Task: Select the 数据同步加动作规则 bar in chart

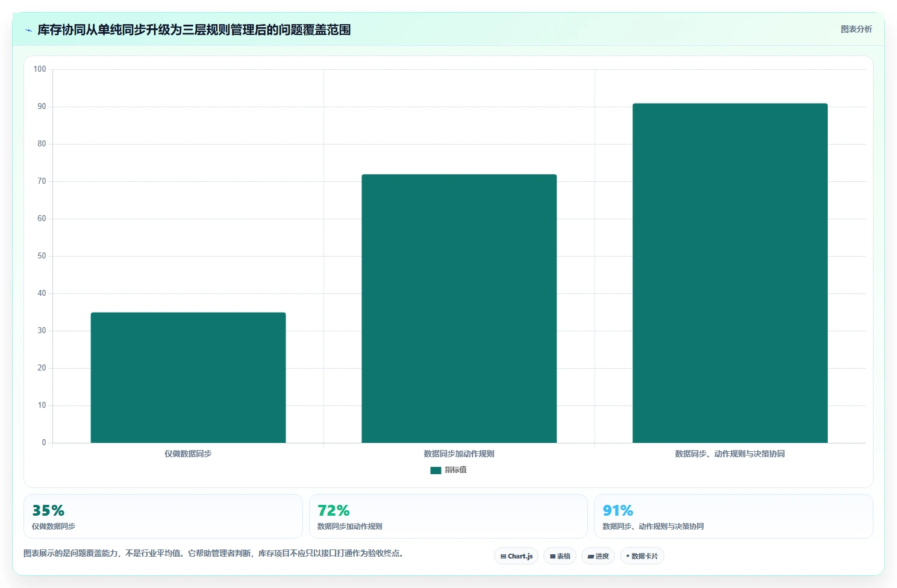Action: (x=459, y=308)
